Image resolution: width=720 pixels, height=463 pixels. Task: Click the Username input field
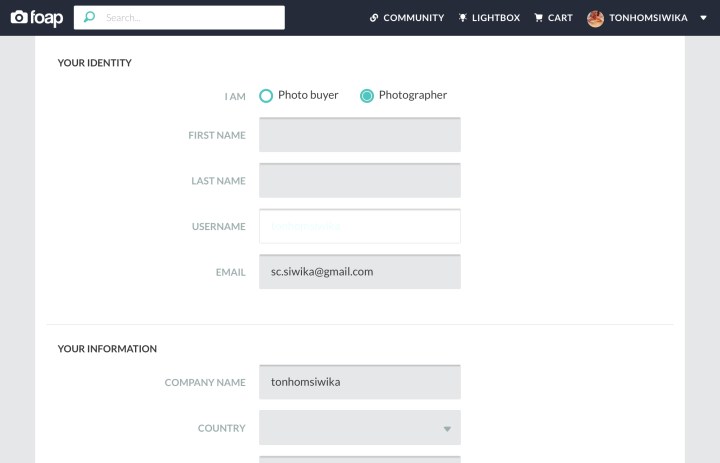point(360,226)
